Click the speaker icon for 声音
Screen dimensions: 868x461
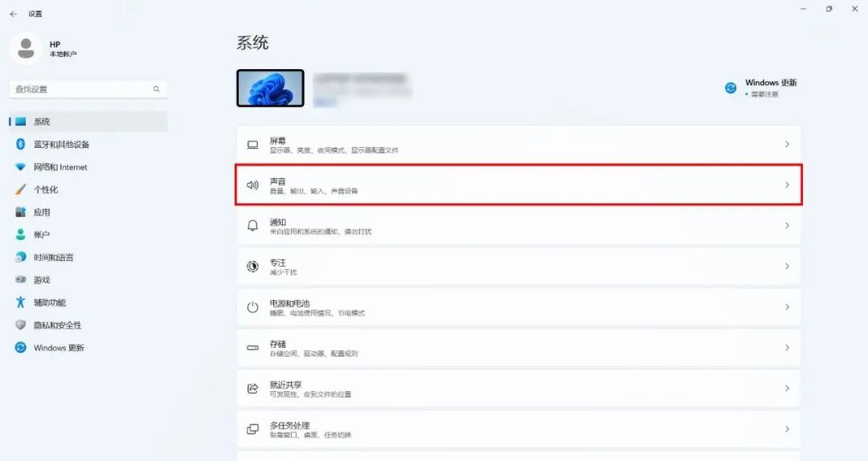tap(252, 185)
